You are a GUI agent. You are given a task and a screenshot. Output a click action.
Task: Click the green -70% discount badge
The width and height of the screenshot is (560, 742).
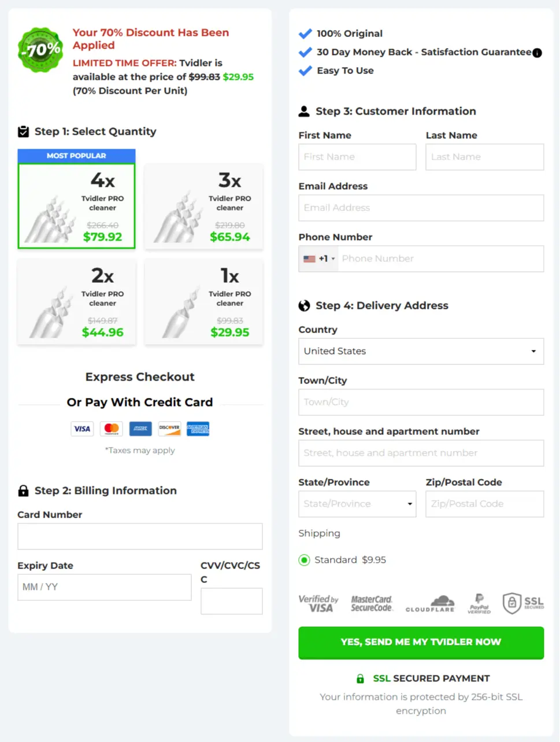[x=40, y=50]
